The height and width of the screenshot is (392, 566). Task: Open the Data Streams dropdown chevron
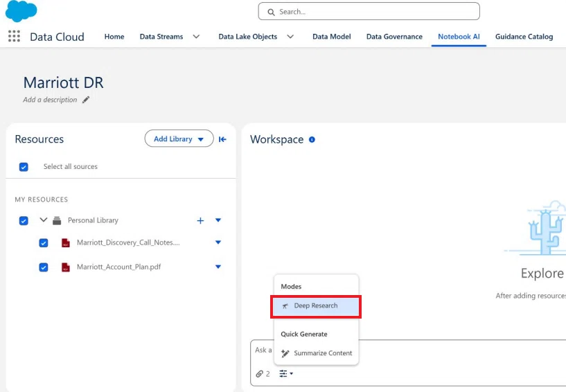(x=196, y=37)
